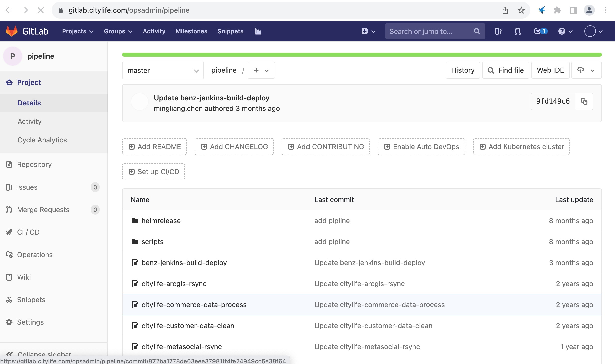The image size is (615, 364).
Task: Expand the pipeline directory dropdown
Action: 268,70
